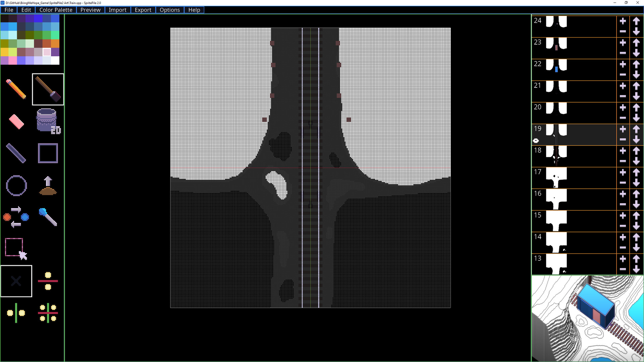Activate the eyedropper color picker tool
The width and height of the screenshot is (644, 362).
48,217
